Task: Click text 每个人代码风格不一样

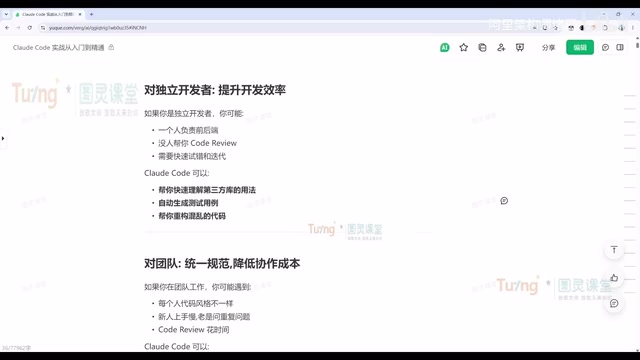Action: [x=196, y=304]
